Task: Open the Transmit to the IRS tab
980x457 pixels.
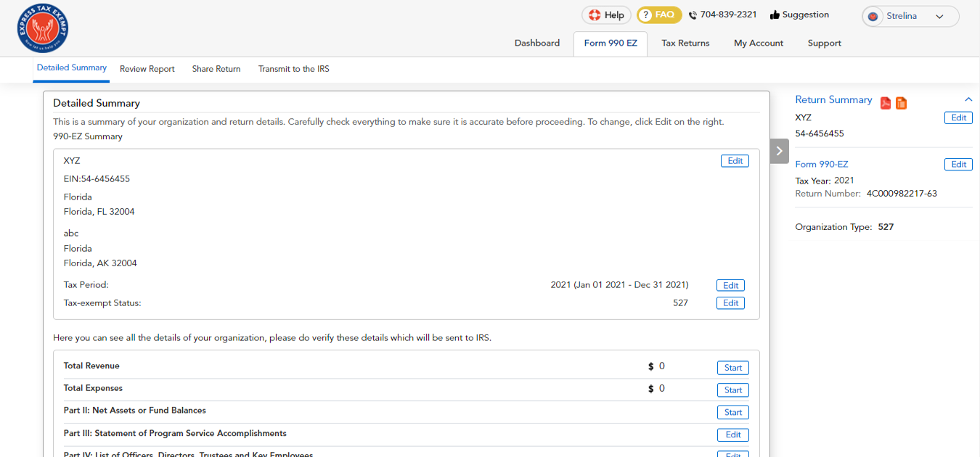Action: pyautogui.click(x=293, y=69)
